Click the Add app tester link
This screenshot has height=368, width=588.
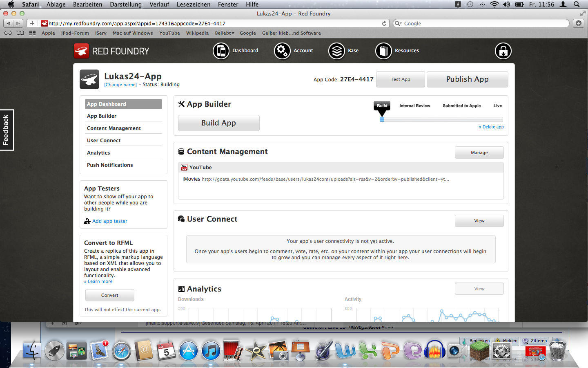coord(109,221)
